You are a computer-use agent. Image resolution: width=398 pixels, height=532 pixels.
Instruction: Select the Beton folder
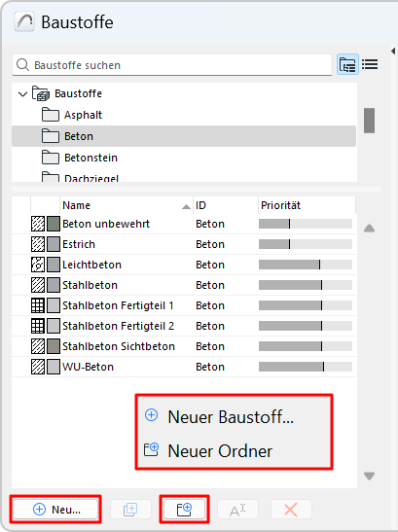[184, 136]
